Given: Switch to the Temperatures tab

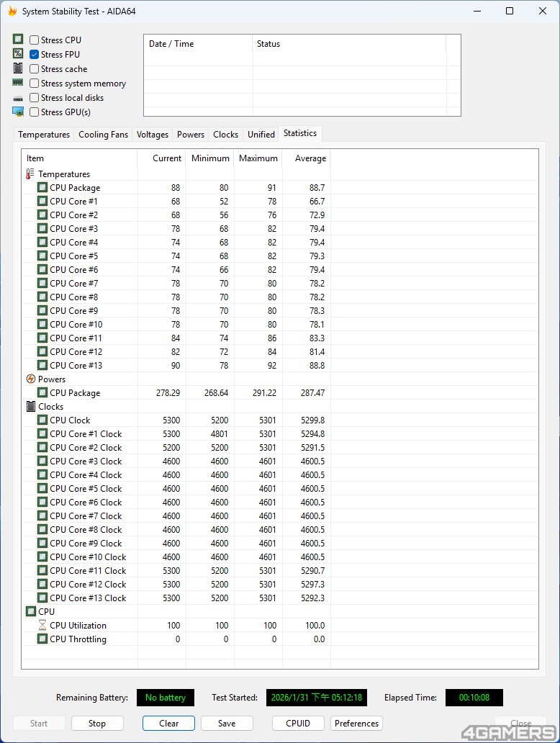Looking at the screenshot, I should (x=44, y=135).
